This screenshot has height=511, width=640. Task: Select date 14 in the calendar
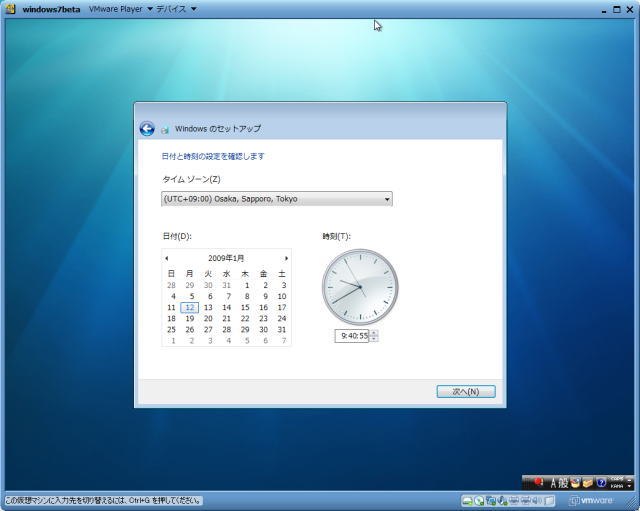227,307
